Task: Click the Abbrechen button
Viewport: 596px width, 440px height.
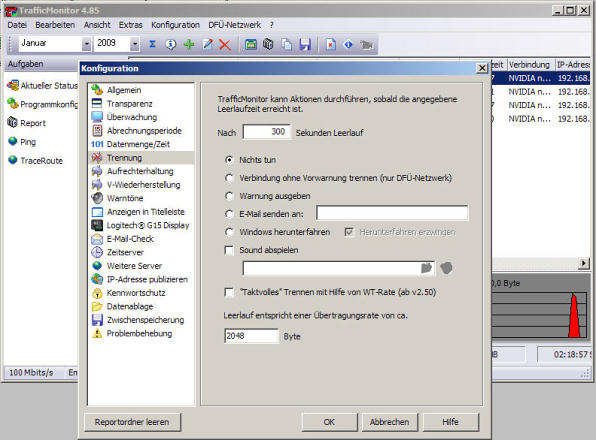Action: tap(389, 422)
